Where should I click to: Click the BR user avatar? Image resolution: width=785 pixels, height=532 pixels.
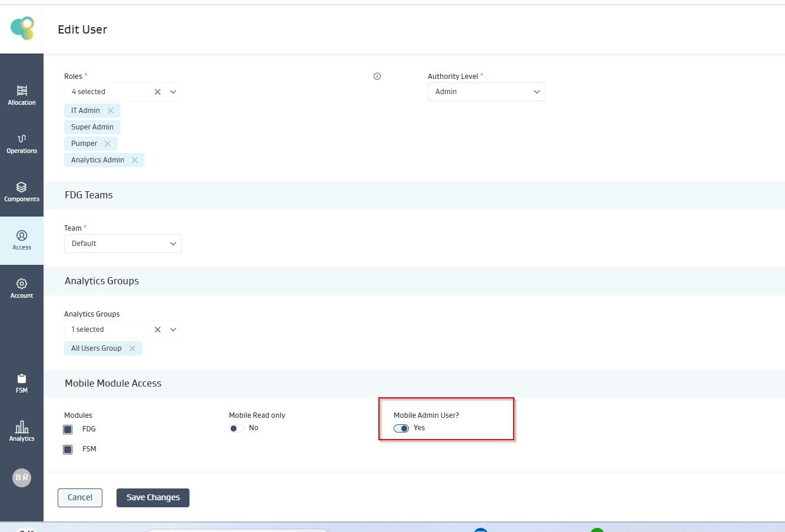point(22,478)
